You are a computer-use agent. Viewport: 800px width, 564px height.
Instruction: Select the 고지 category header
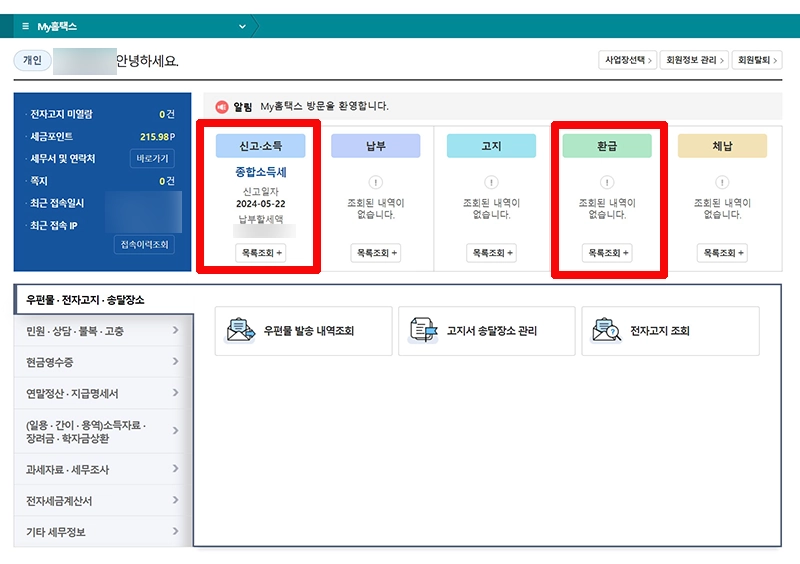point(491,146)
